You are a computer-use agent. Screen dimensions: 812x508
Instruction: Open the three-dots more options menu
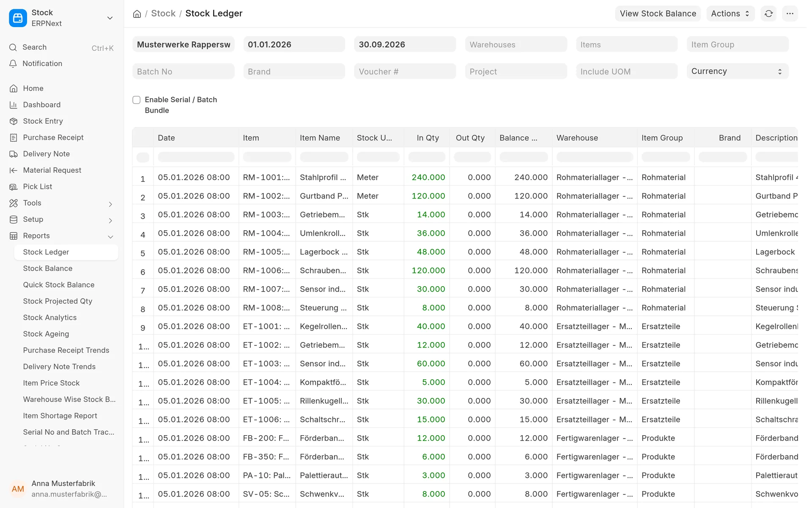(790, 14)
